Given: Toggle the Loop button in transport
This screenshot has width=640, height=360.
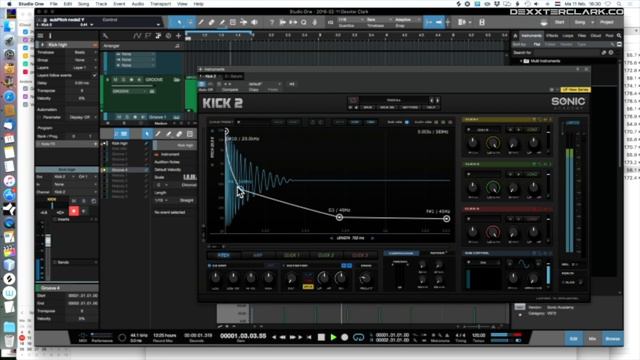Looking at the screenshot, I should point(358,337).
